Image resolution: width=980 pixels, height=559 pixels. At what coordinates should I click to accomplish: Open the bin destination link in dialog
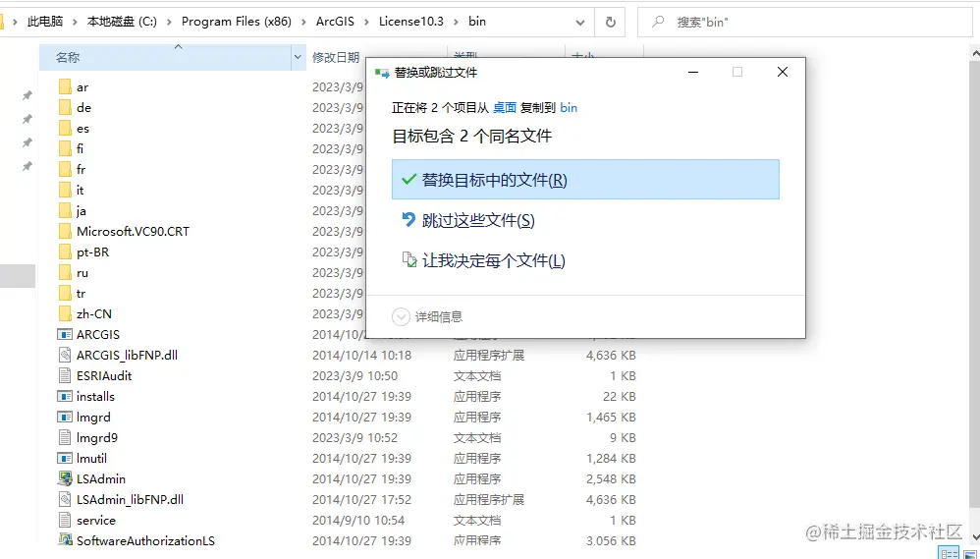569,107
